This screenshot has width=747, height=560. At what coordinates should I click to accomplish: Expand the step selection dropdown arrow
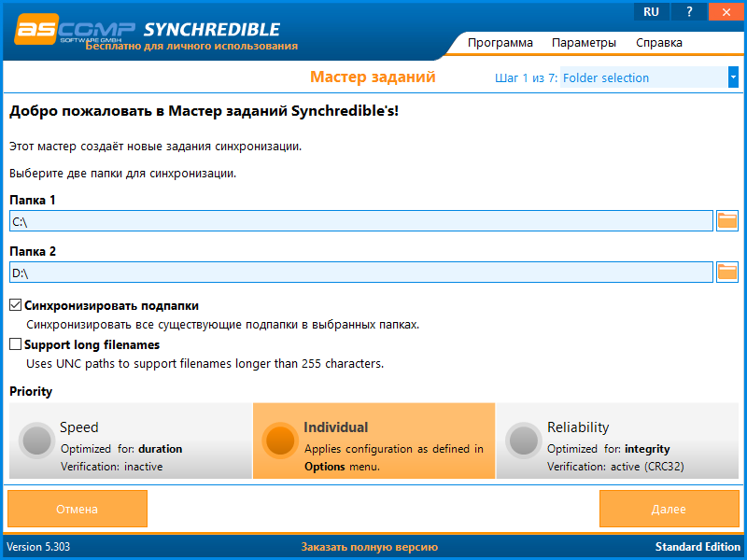click(733, 77)
